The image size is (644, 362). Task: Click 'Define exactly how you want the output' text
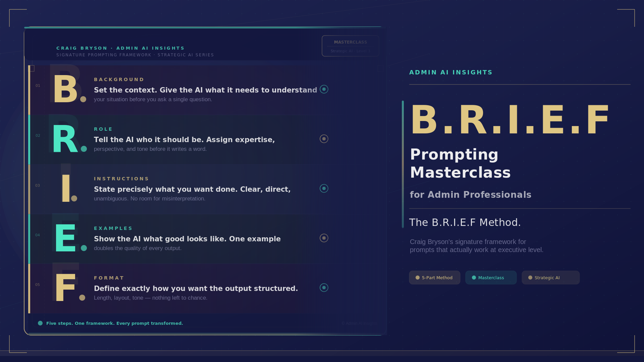[196, 289]
